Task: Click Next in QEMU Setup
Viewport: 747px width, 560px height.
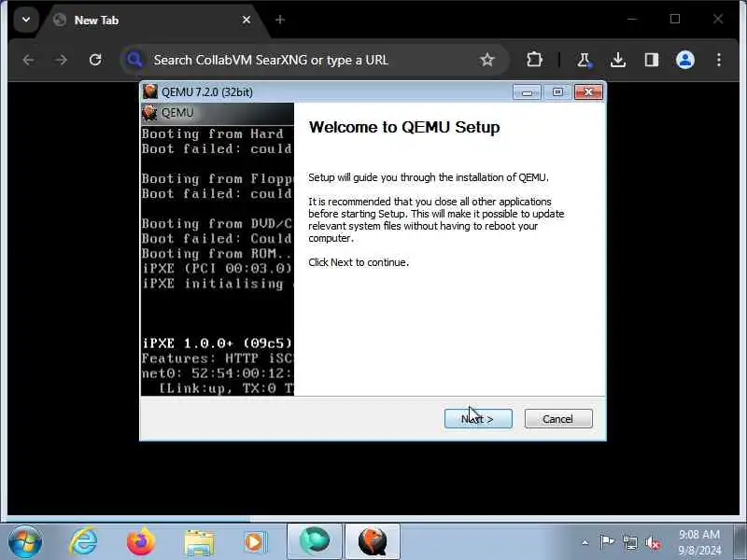Action: [x=478, y=418]
